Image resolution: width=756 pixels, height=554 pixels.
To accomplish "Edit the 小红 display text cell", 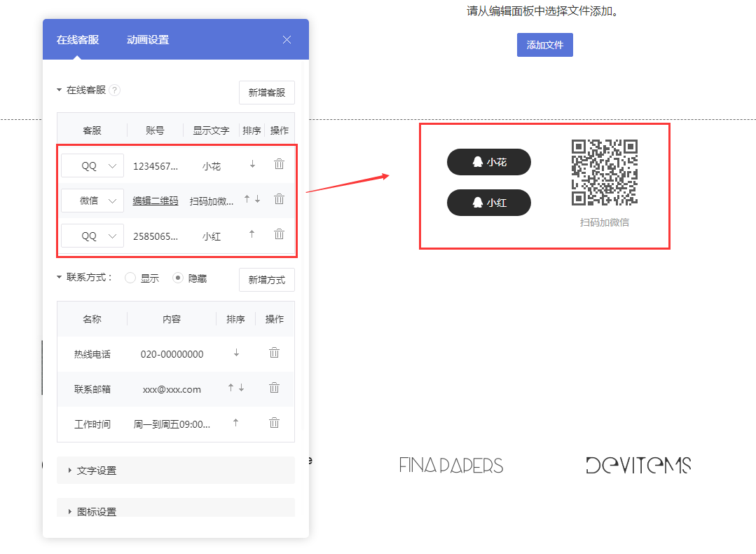I will coord(211,236).
